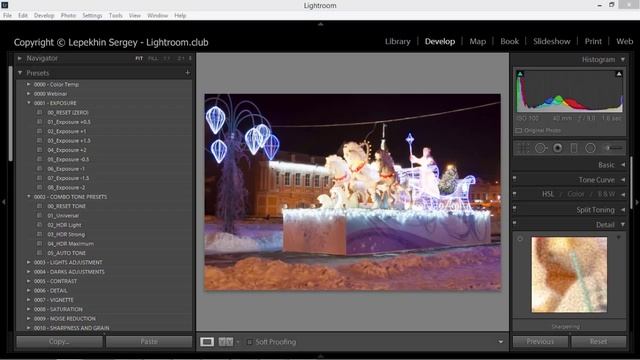The height and width of the screenshot is (360, 640).
Task: Set Navigator zoom to FIT
Action: point(139,58)
